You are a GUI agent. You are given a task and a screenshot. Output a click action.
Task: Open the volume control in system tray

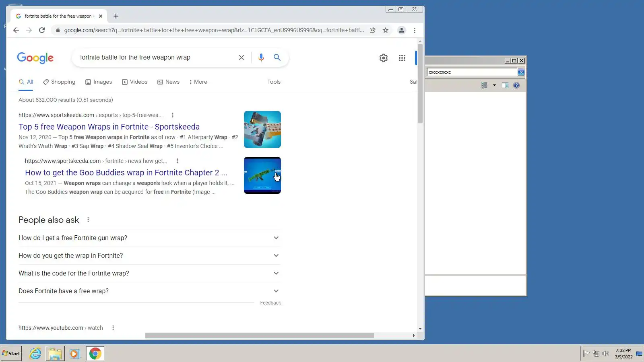pos(606,354)
